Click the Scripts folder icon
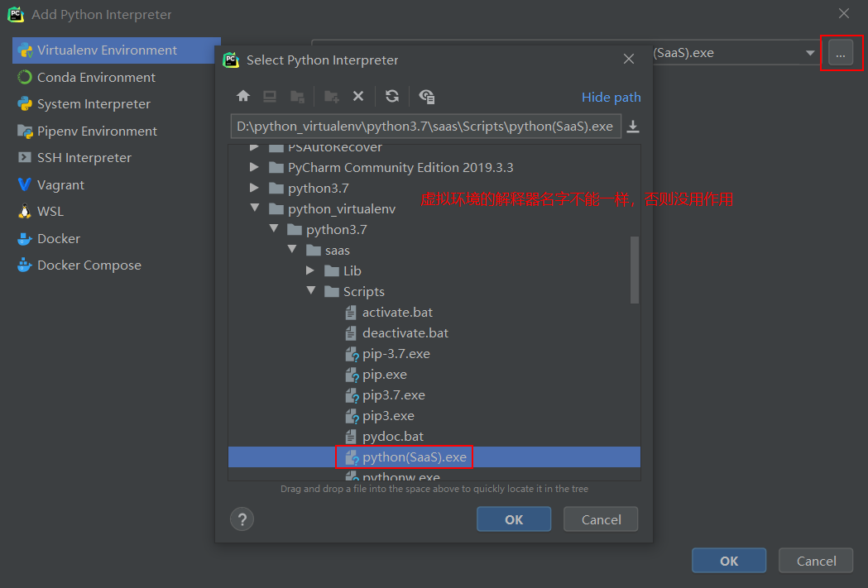This screenshot has height=588, width=868. 332,291
